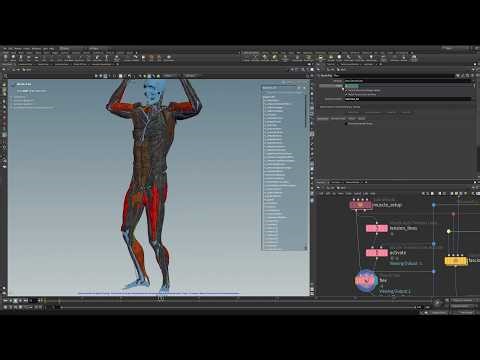
Task: Select the pink activate node
Action: [377, 253]
